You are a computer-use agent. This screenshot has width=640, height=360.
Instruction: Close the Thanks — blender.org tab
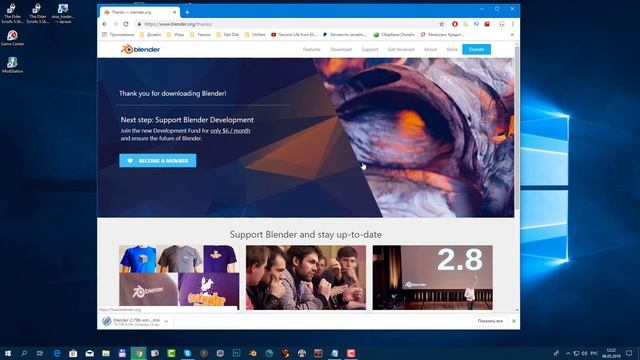[x=174, y=12]
